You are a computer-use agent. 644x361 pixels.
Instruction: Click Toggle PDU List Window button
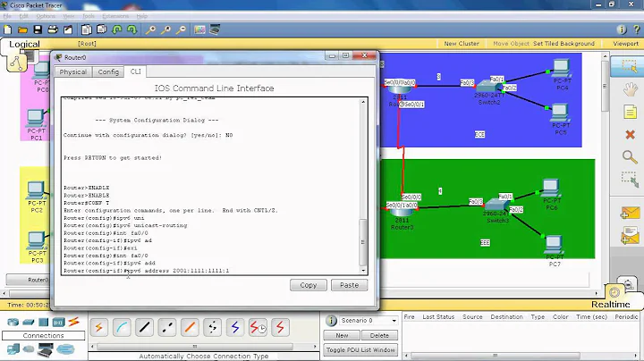360,350
